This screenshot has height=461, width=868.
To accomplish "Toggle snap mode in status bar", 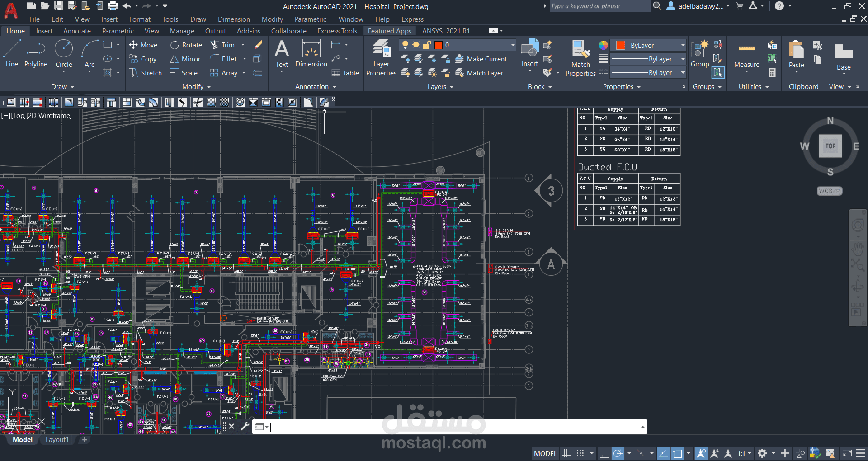I will [580, 453].
